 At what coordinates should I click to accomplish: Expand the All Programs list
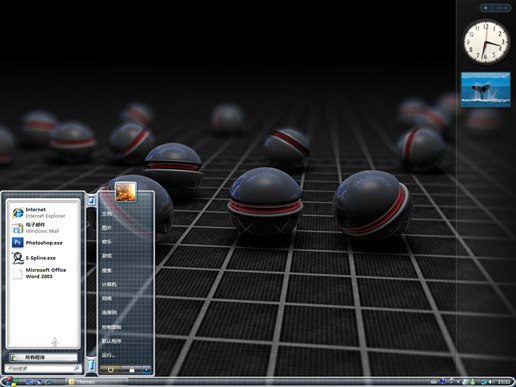[x=43, y=357]
